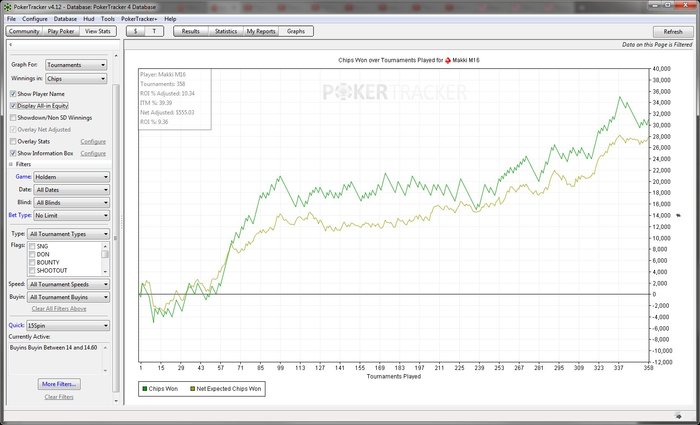This screenshot has width=700, height=425.
Task: Enable the Overlay Stats checkbox
Action: pos(13,142)
